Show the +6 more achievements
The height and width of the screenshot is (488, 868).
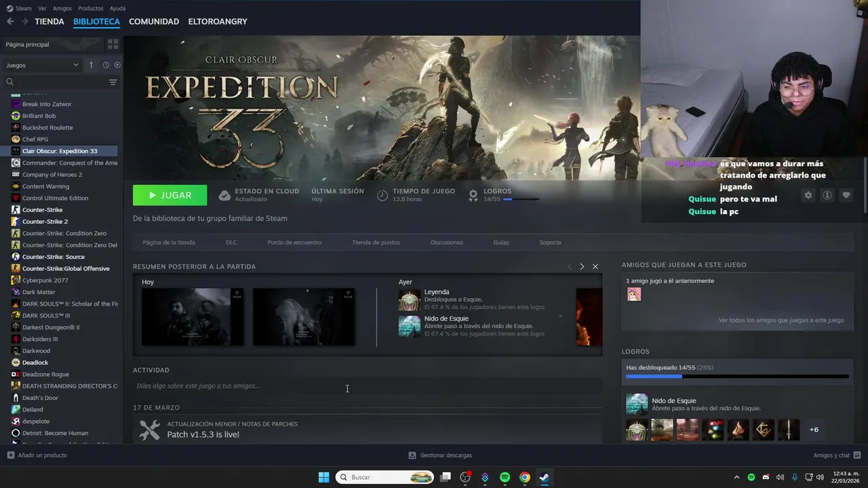(x=814, y=430)
